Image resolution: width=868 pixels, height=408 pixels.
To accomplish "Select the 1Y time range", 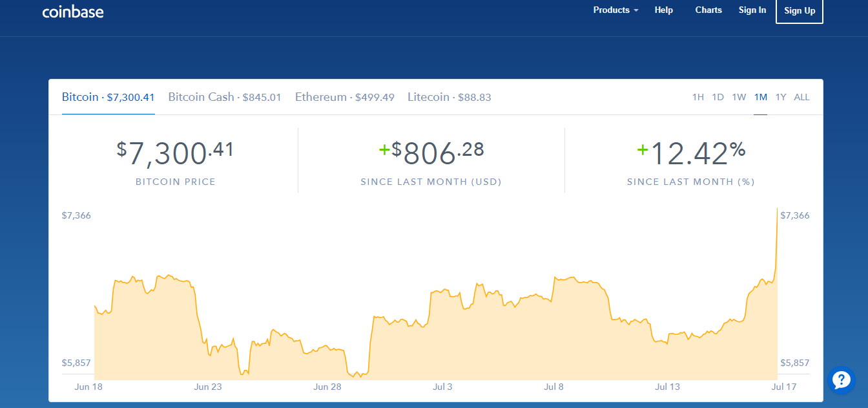I will point(781,97).
